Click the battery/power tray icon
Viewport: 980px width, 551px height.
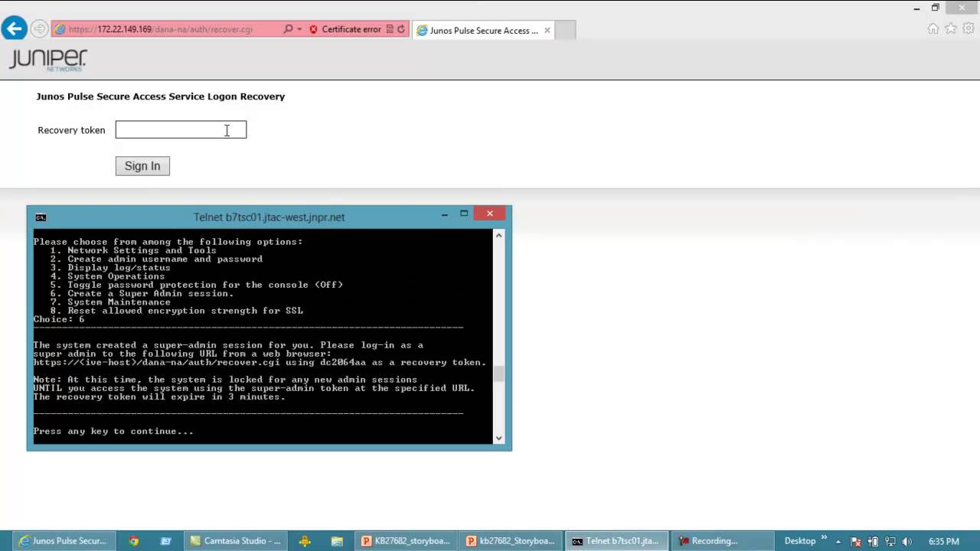click(874, 542)
